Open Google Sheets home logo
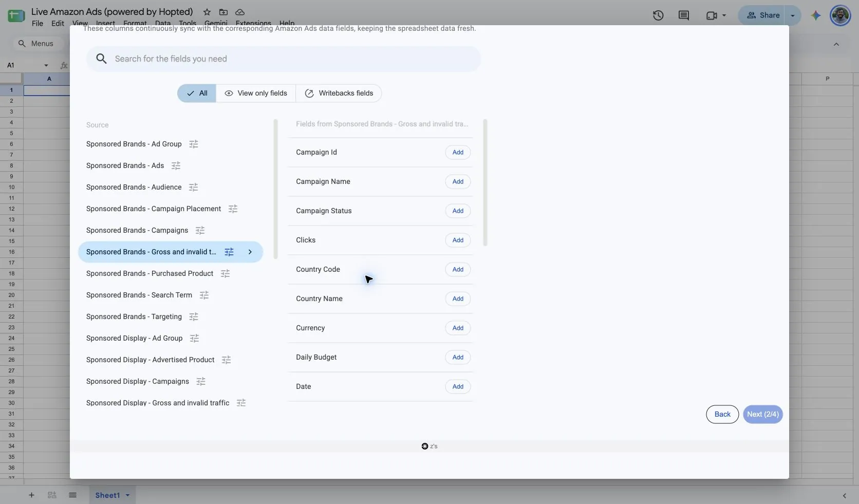Viewport: 859px width, 504px height. tap(16, 16)
